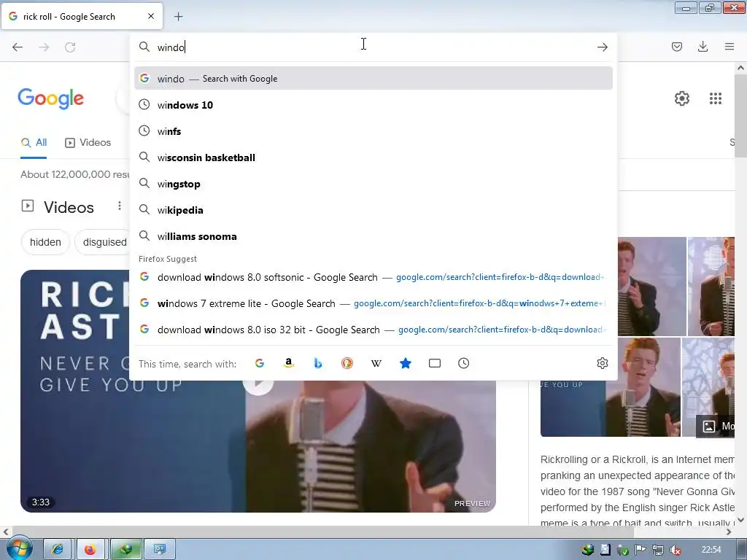This screenshot has width=747, height=560.
Task: Close the rick roll Google Search tab
Action: [x=151, y=16]
